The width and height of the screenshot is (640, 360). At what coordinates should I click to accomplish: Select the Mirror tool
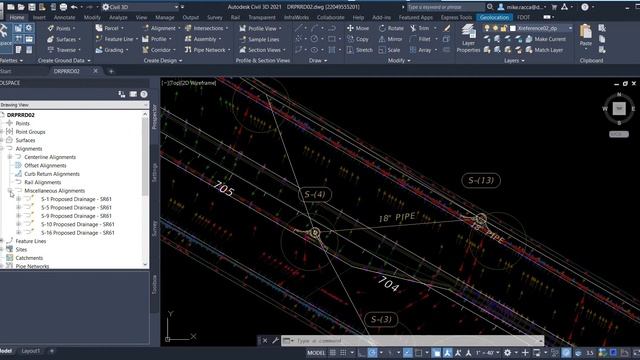coord(391,39)
